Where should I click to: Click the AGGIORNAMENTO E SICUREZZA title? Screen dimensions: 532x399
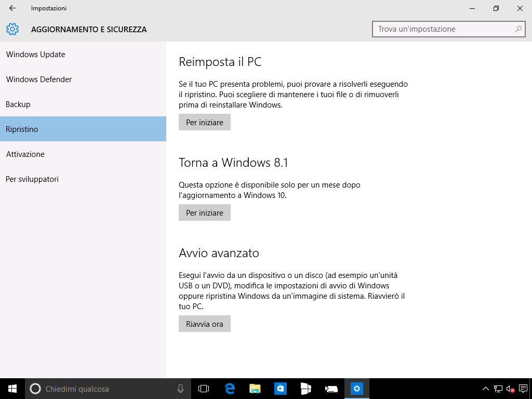[89, 30]
